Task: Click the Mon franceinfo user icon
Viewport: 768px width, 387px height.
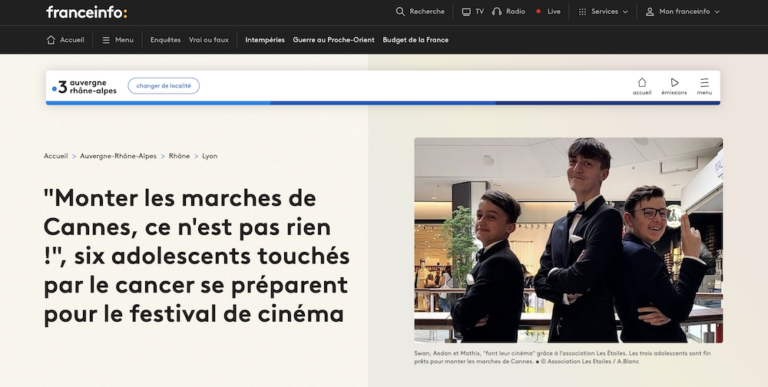Action: point(649,12)
